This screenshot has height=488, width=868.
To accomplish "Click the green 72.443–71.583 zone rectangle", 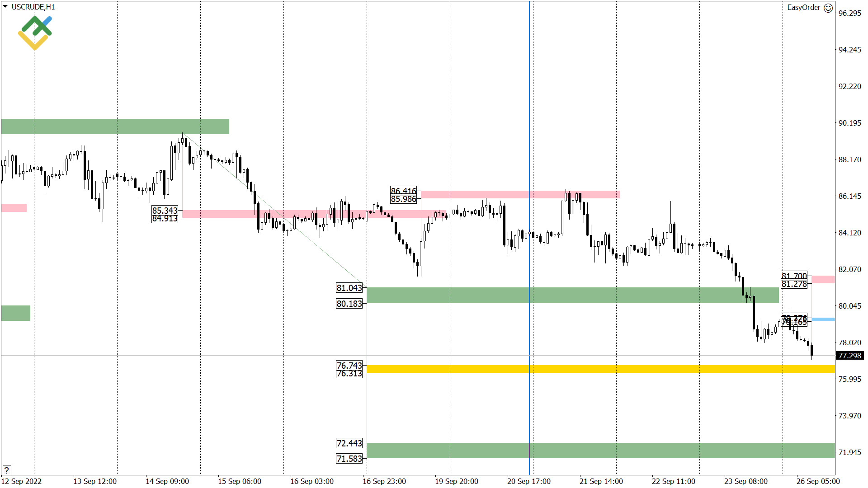I will click(x=600, y=450).
